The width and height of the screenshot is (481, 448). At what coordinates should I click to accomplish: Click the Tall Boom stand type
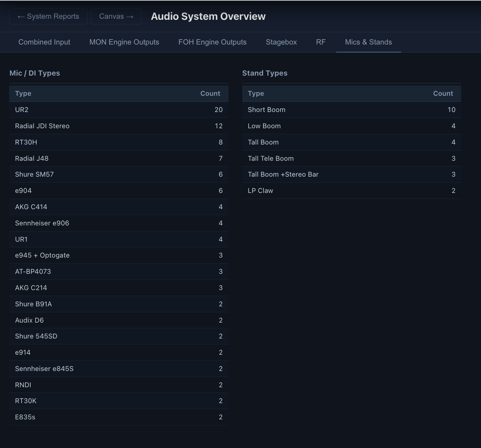click(352, 142)
